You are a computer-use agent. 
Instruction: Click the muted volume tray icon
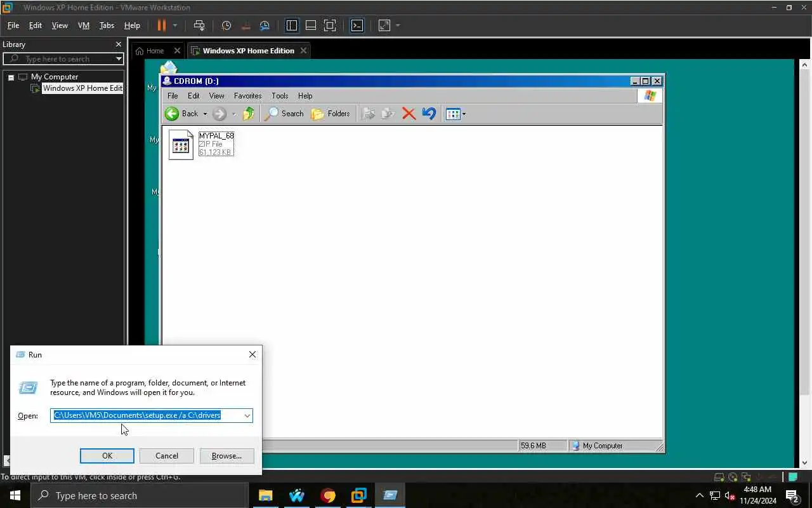coord(730,495)
